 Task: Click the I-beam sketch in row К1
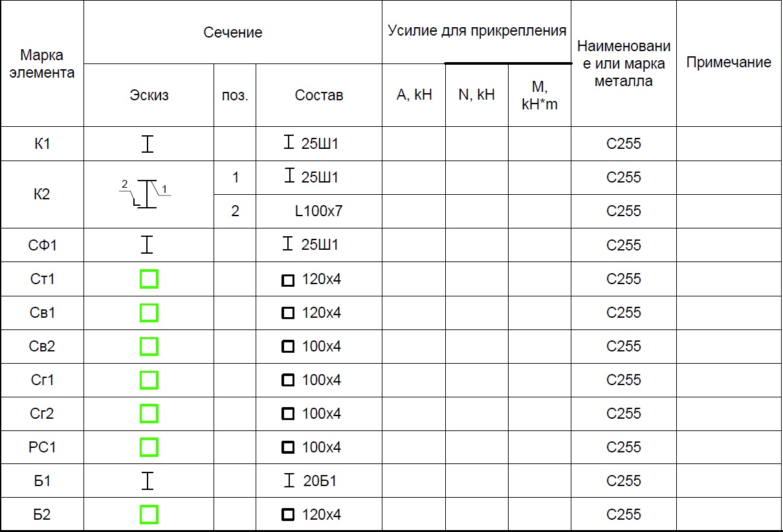[x=148, y=144]
